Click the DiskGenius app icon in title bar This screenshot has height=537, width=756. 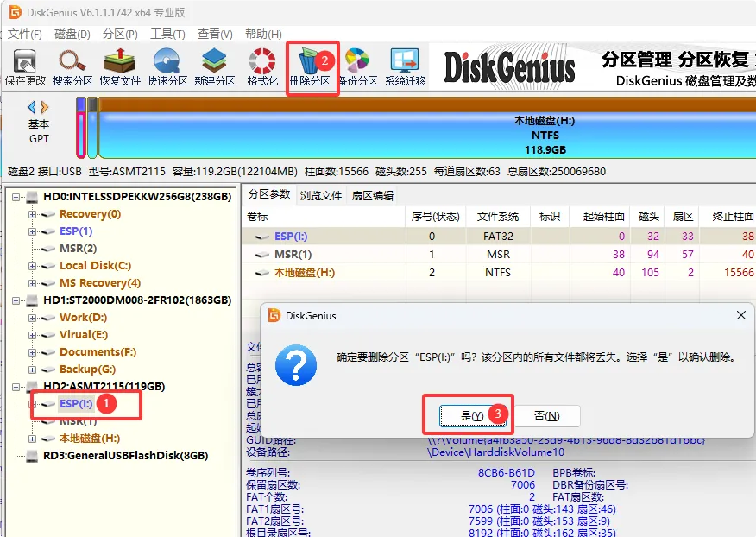click(16, 11)
